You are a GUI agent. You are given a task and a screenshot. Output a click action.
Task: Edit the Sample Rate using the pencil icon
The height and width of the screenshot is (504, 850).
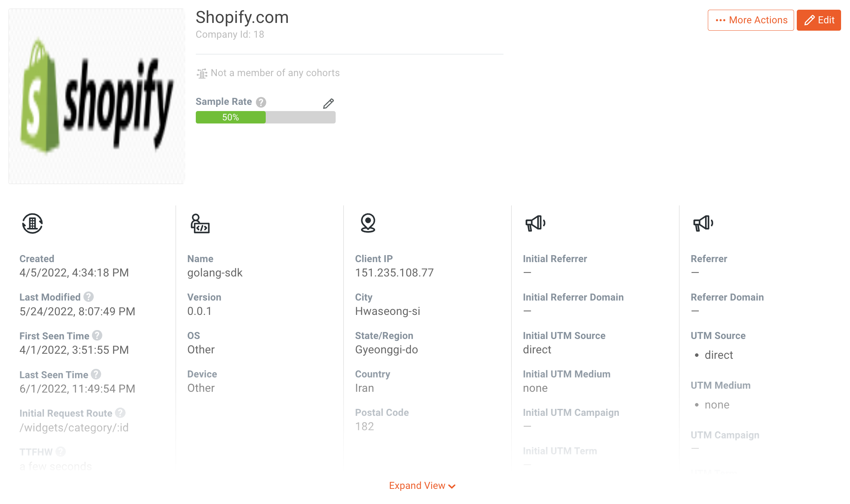tap(328, 103)
